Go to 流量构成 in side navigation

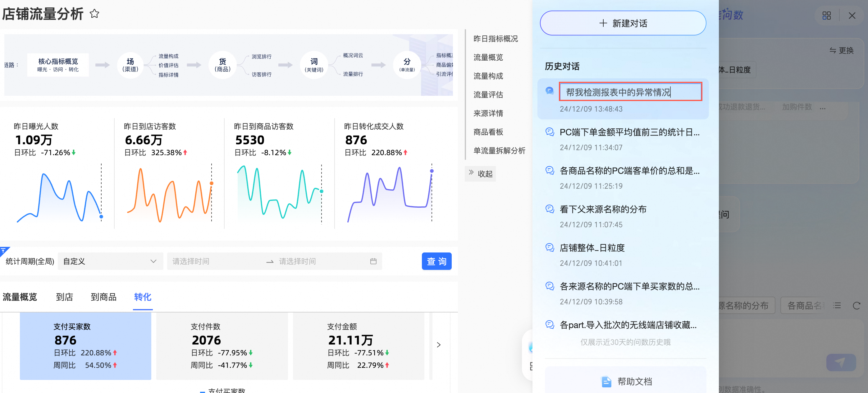click(488, 76)
